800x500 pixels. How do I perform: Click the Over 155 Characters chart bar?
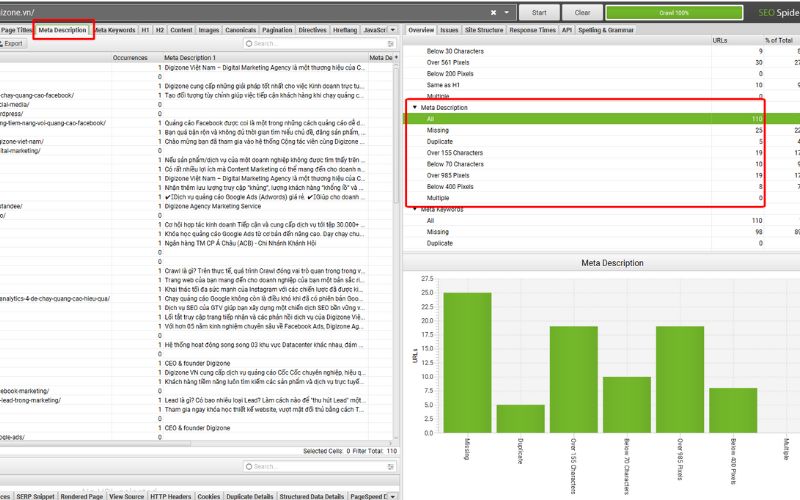point(573,379)
